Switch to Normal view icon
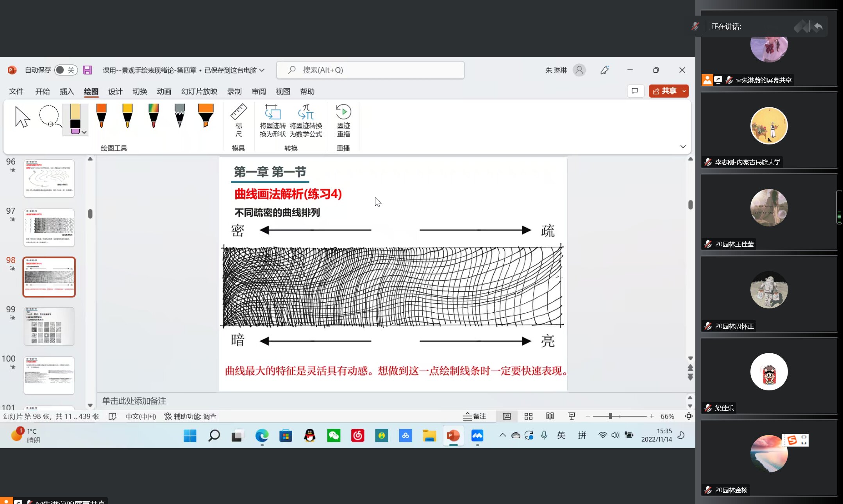 [x=507, y=416]
